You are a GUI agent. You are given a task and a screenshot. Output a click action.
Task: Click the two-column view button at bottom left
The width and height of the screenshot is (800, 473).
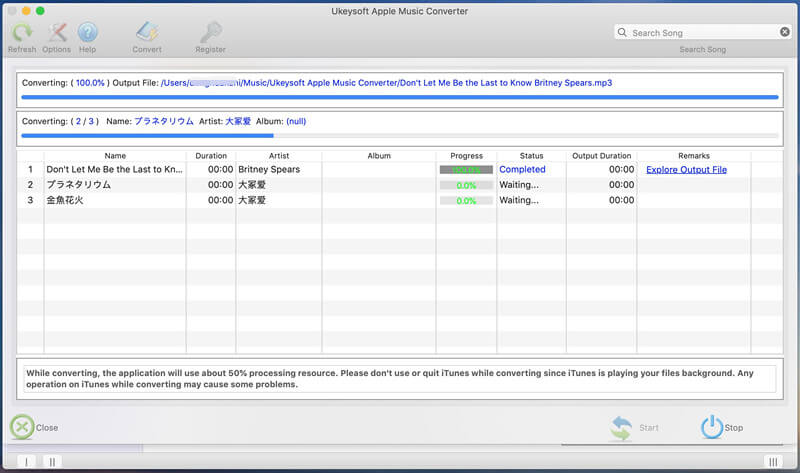tap(52, 462)
